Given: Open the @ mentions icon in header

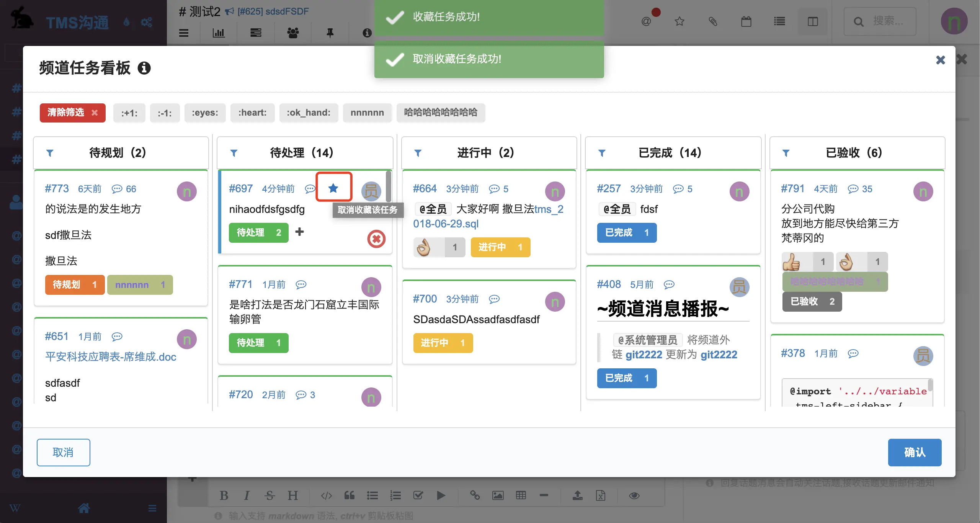Looking at the screenshot, I should [646, 21].
